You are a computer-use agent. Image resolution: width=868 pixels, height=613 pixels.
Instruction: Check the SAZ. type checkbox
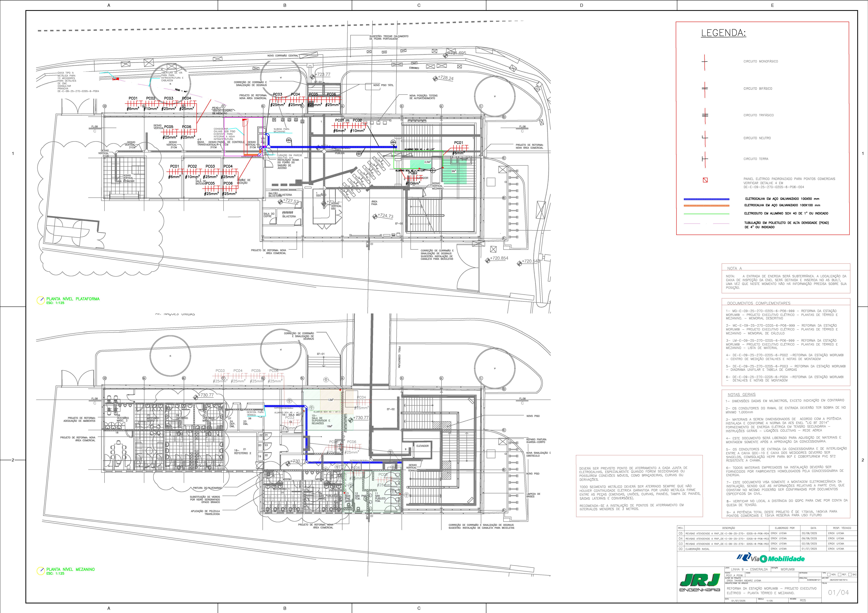[x=850, y=574]
